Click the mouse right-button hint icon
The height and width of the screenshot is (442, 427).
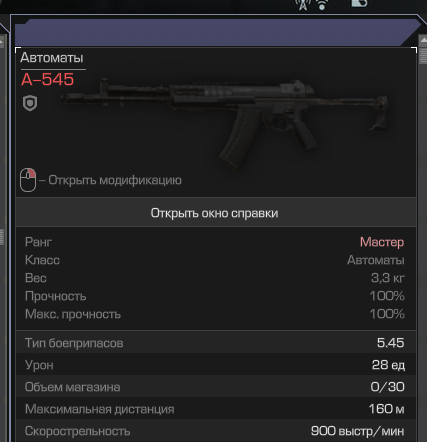28,180
